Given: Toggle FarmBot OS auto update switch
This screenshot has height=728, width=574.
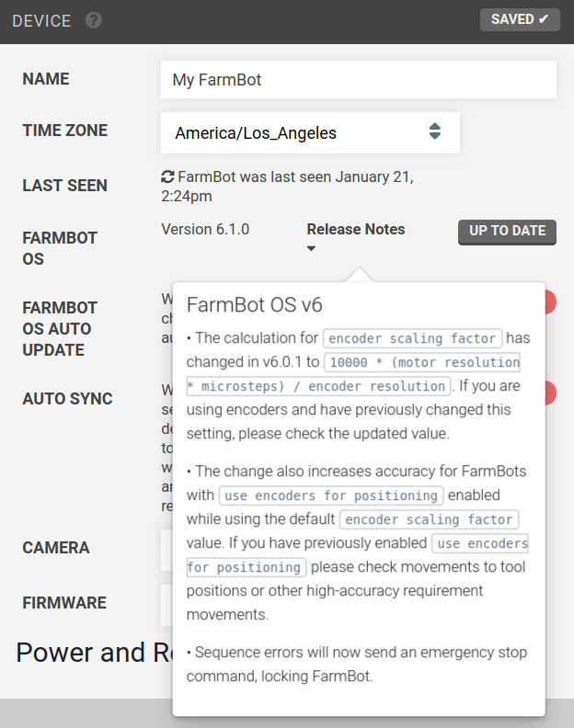Looking at the screenshot, I should 550,302.
